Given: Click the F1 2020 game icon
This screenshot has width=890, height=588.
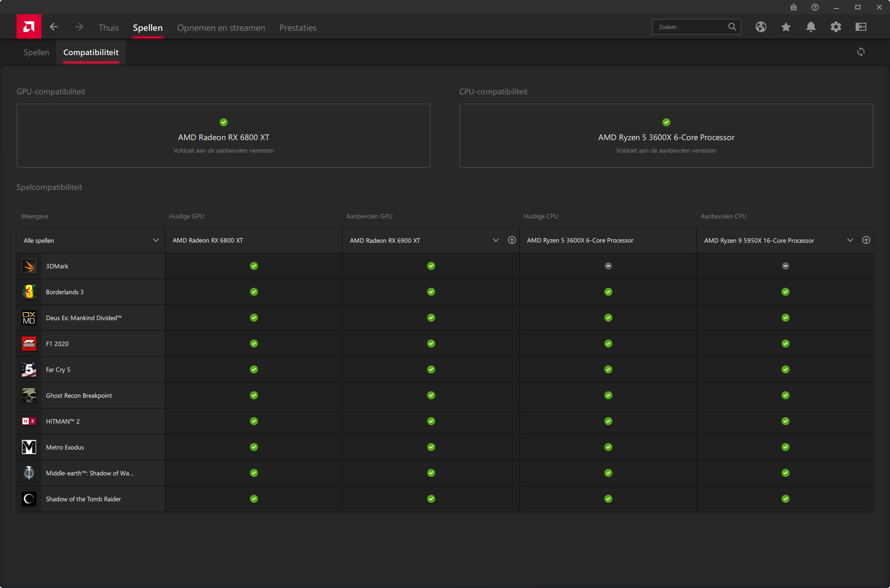Looking at the screenshot, I should click(x=29, y=344).
